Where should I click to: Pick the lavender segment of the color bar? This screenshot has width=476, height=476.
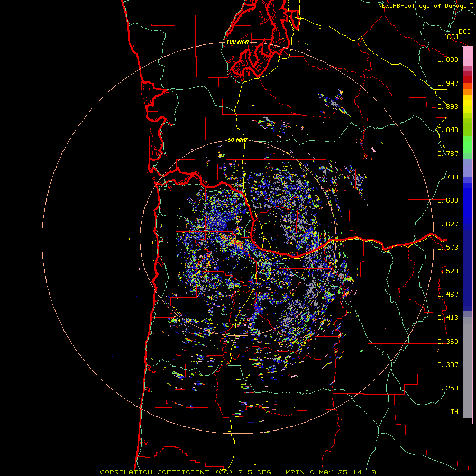pyautogui.click(x=467, y=168)
